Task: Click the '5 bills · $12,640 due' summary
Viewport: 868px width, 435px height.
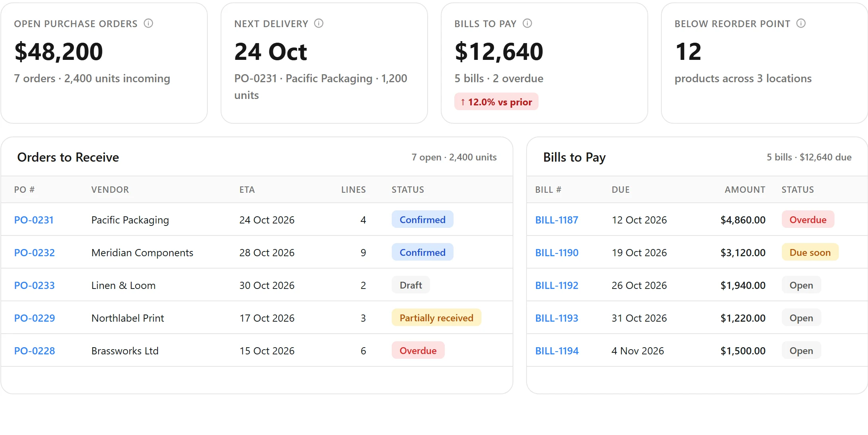Action: (x=809, y=157)
